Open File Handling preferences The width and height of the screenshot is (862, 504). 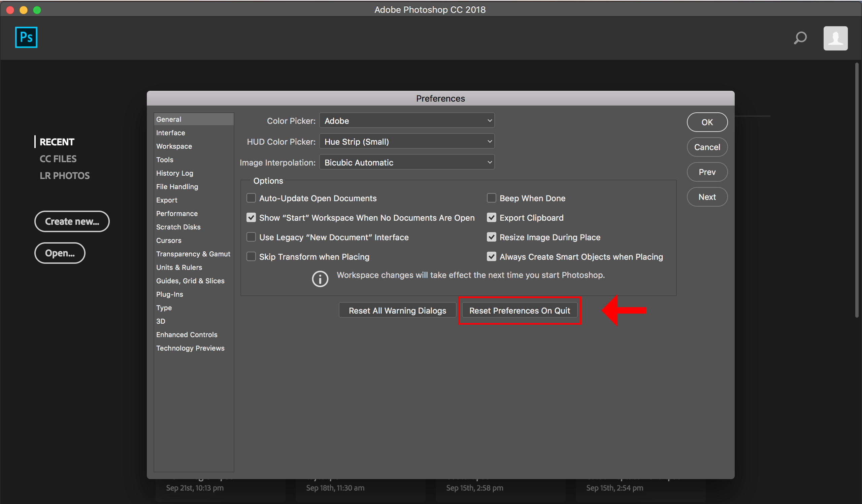tap(194, 187)
